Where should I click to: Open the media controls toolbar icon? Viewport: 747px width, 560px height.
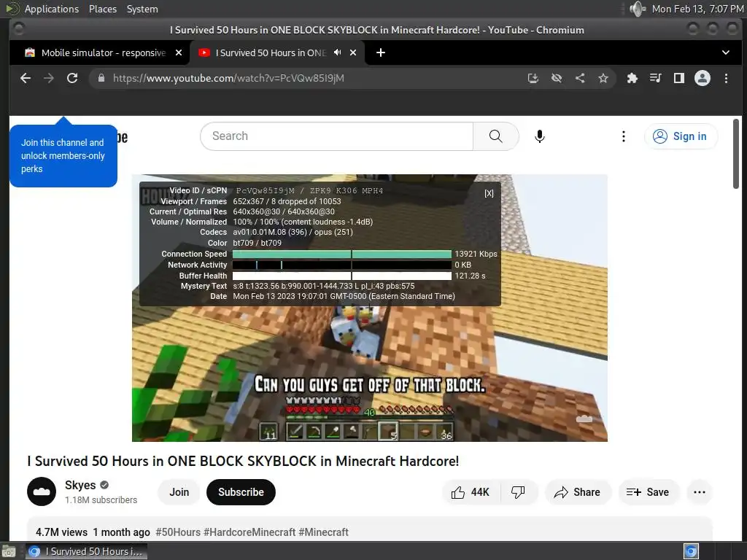(656, 78)
